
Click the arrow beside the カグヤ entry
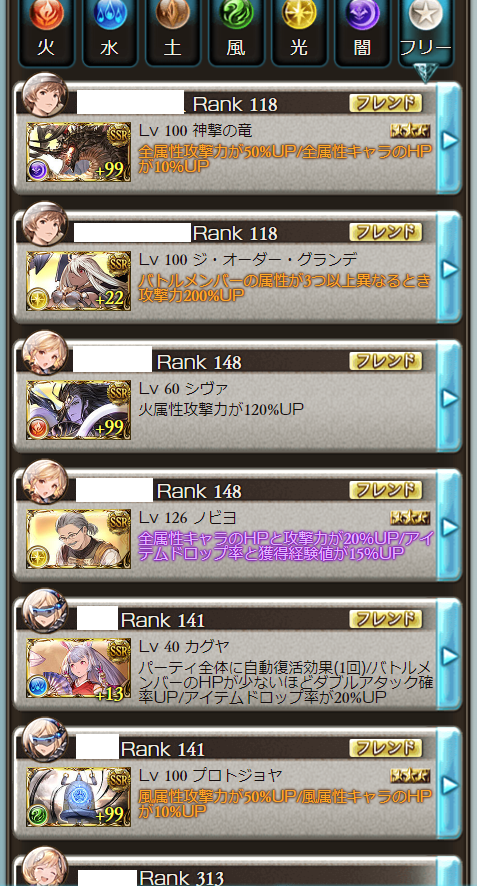coord(450,655)
